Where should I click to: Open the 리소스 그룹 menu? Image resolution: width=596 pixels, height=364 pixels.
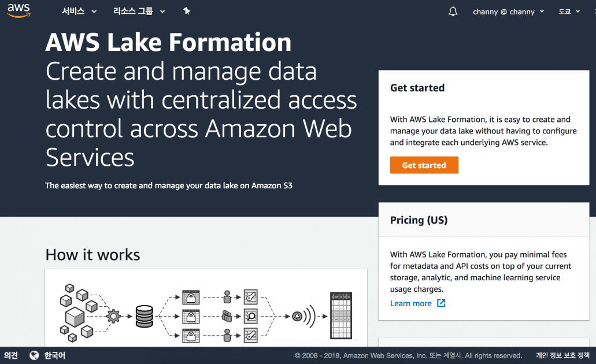click(x=134, y=10)
